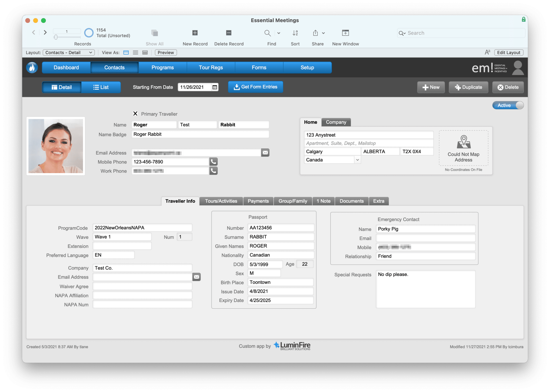Open the Setup navigation tab
The height and width of the screenshot is (392, 550).
pos(307,68)
